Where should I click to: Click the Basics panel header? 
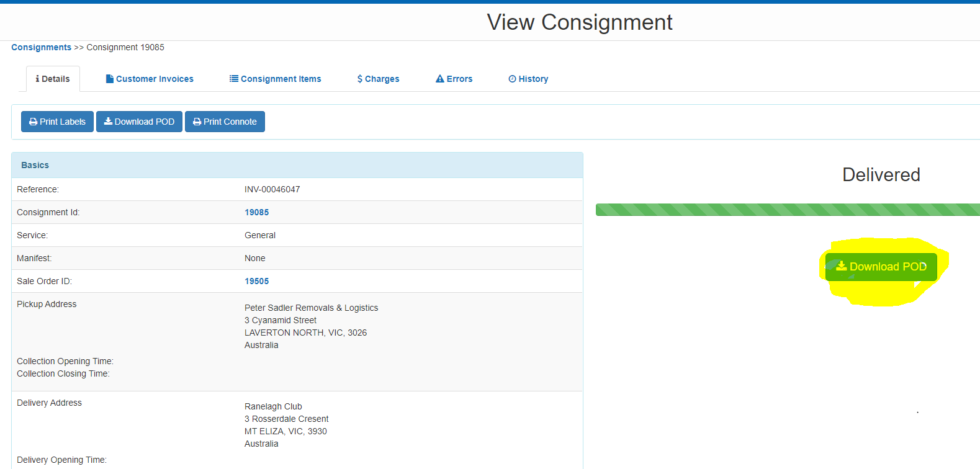coord(297,165)
